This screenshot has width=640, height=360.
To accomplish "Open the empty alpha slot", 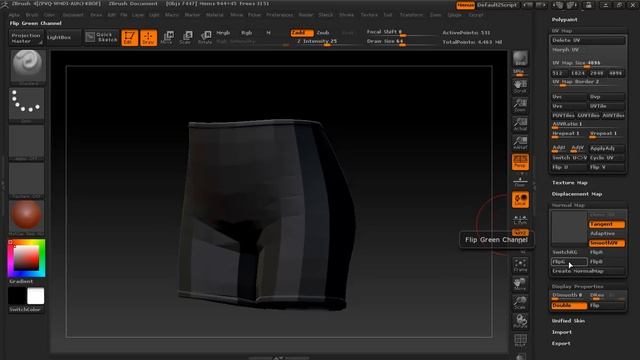I will [x=27, y=143].
